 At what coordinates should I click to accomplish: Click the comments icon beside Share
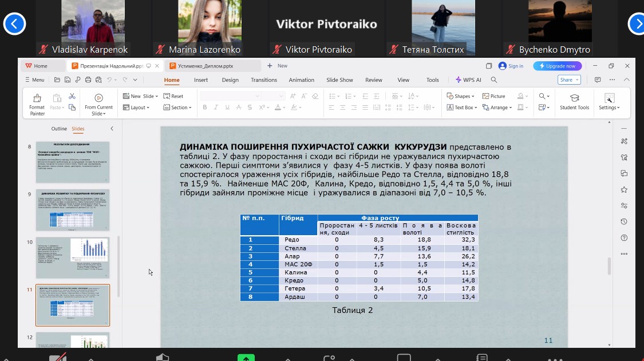click(598, 80)
